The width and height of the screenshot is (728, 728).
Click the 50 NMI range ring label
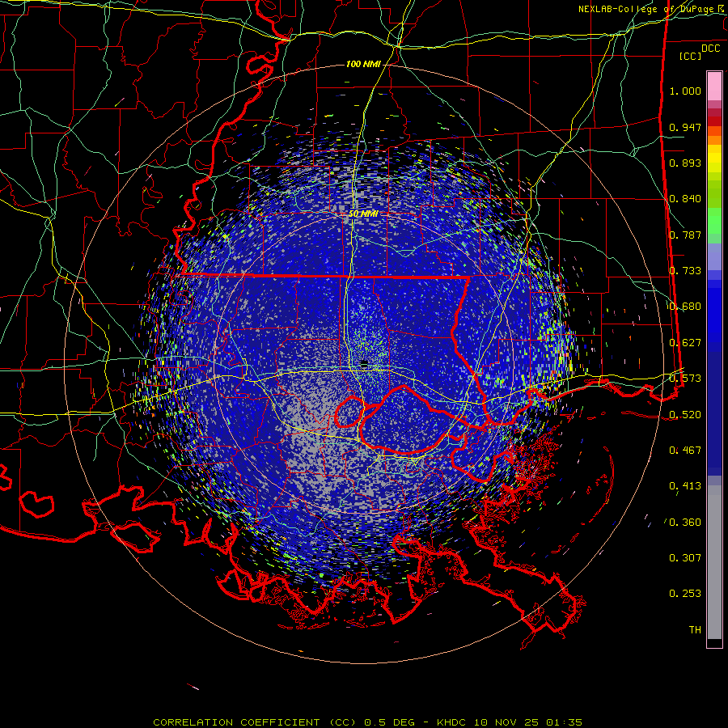click(x=363, y=214)
